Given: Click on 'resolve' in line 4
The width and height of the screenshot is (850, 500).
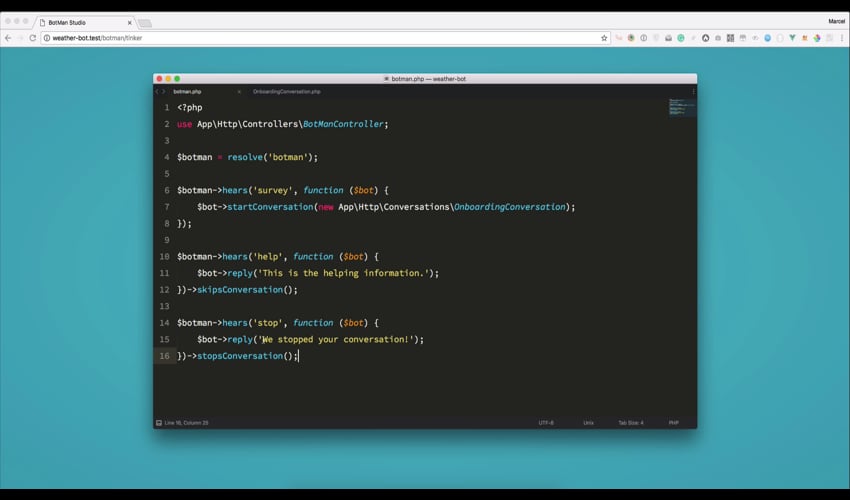Looking at the screenshot, I should [x=245, y=157].
